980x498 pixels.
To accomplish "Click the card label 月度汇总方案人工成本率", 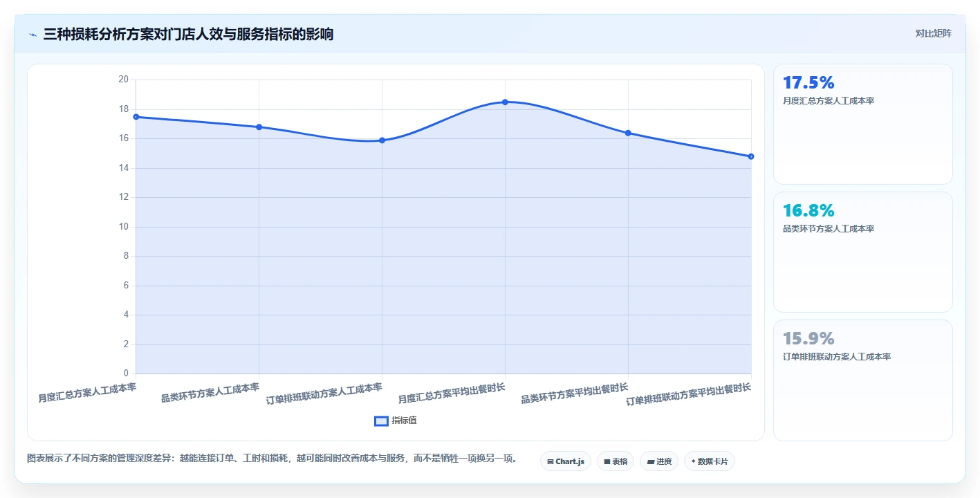I will (x=829, y=101).
